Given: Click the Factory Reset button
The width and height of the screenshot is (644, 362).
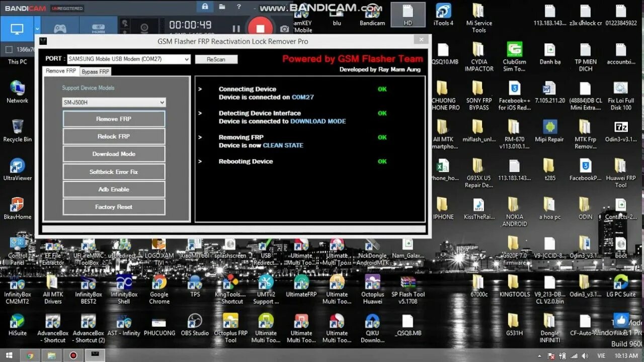Looking at the screenshot, I should point(114,207).
